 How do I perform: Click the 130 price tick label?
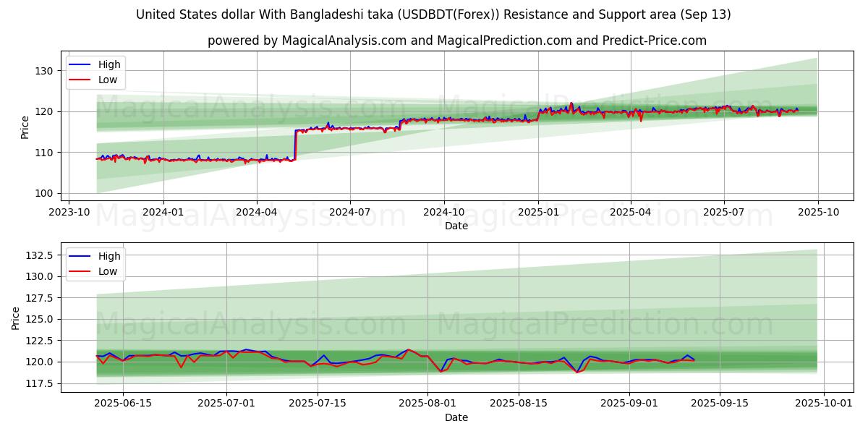click(43, 71)
